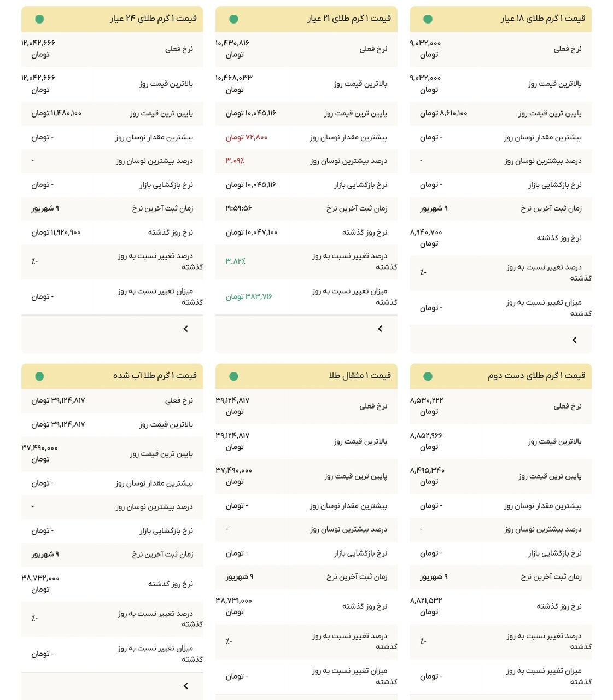Click the green dot on مثقال طلا card

tap(233, 376)
